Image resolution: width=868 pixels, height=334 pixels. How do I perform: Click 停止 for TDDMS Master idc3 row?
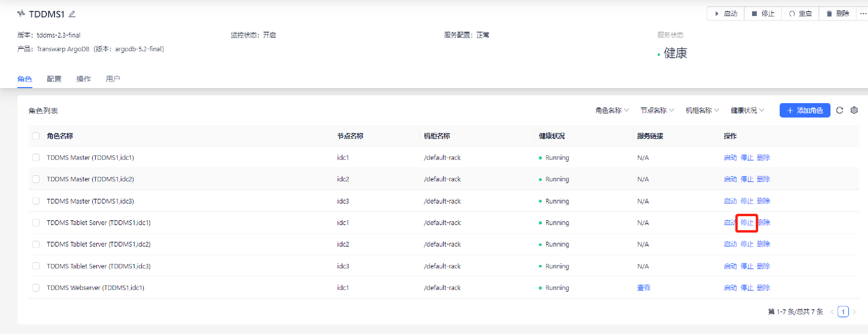(x=747, y=201)
